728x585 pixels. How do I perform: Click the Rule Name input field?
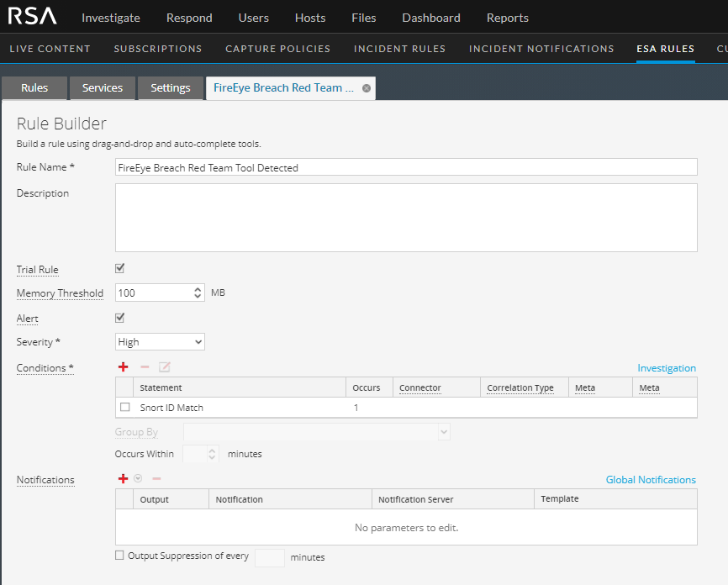click(x=406, y=167)
